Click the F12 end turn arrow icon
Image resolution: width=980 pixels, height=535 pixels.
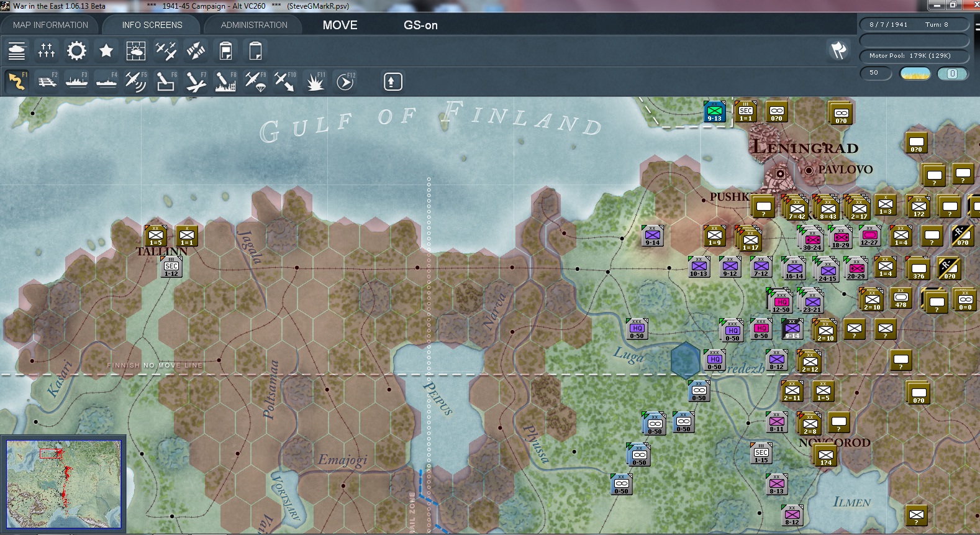pyautogui.click(x=345, y=81)
